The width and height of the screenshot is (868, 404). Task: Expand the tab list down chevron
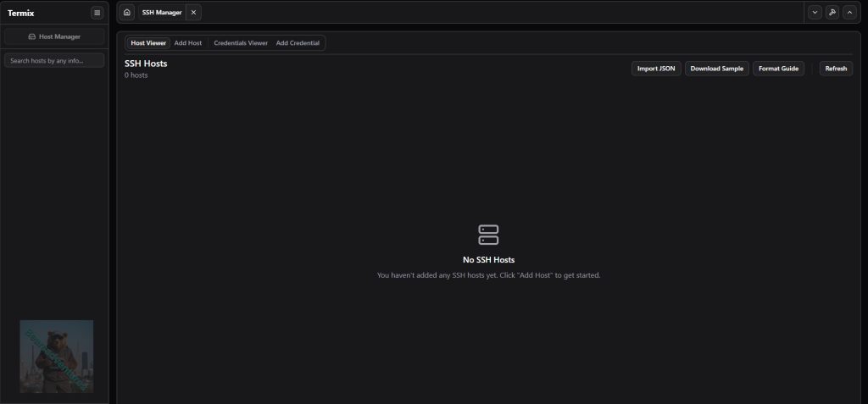point(815,13)
